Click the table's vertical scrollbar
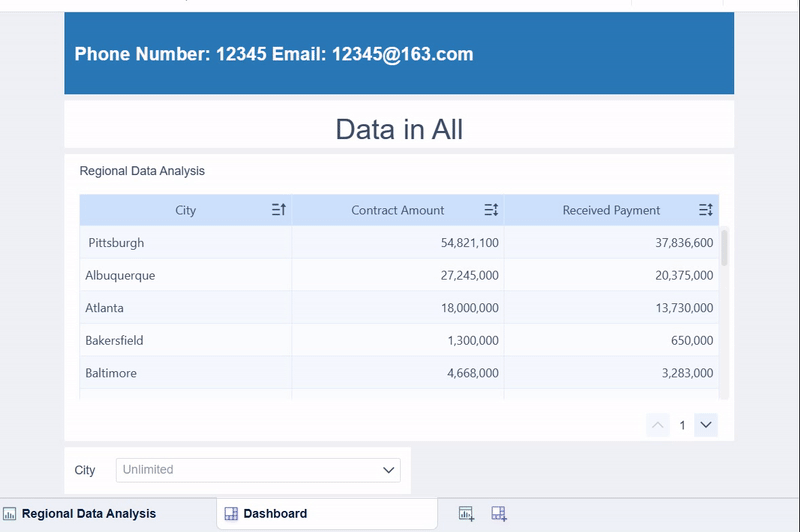 (x=724, y=247)
